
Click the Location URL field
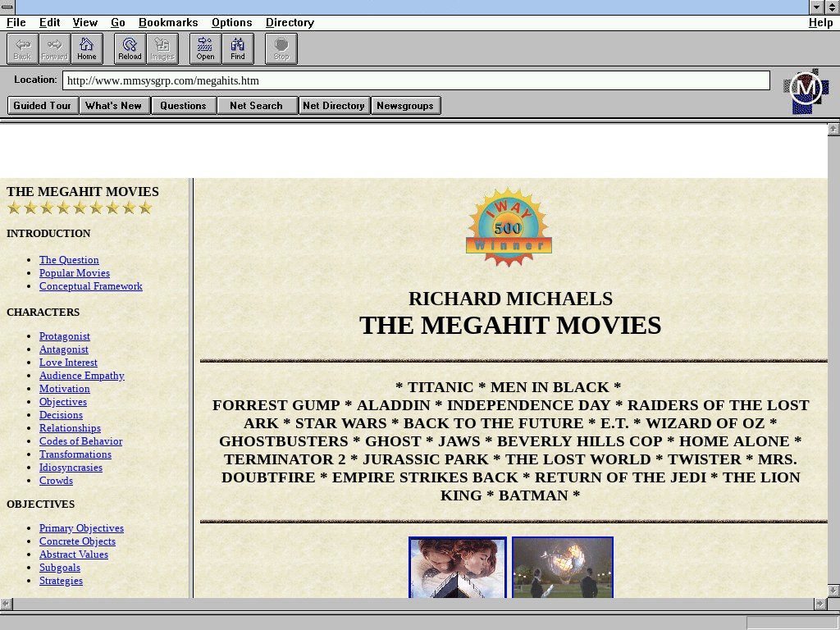click(x=416, y=80)
